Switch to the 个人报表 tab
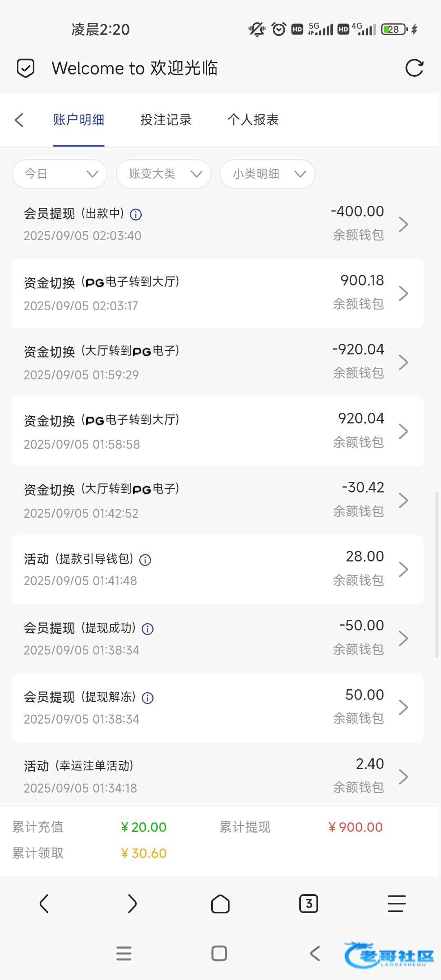The height and width of the screenshot is (980, 441). (x=253, y=120)
